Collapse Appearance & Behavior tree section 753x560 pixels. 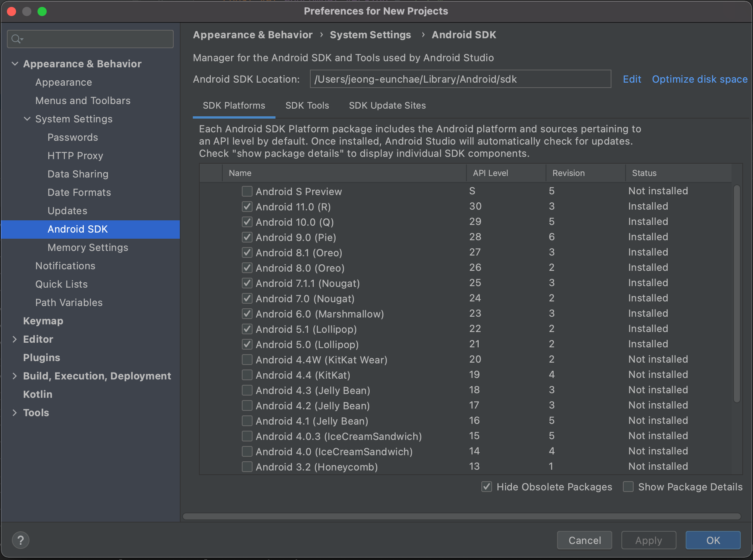[x=15, y=63]
